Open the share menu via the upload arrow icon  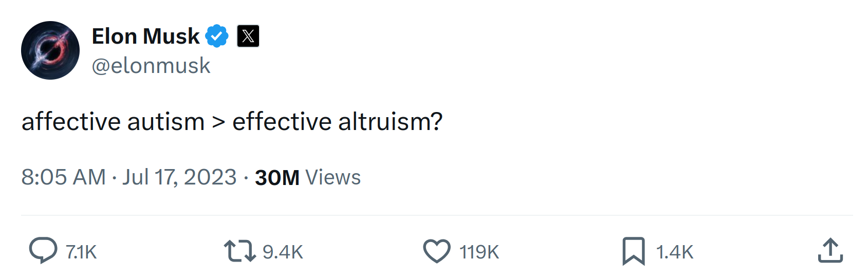(830, 250)
